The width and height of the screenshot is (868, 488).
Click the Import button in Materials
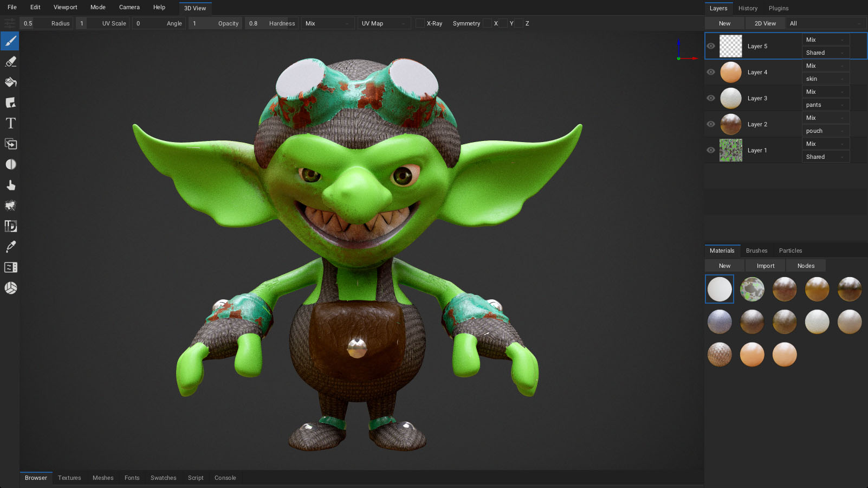tap(765, 266)
